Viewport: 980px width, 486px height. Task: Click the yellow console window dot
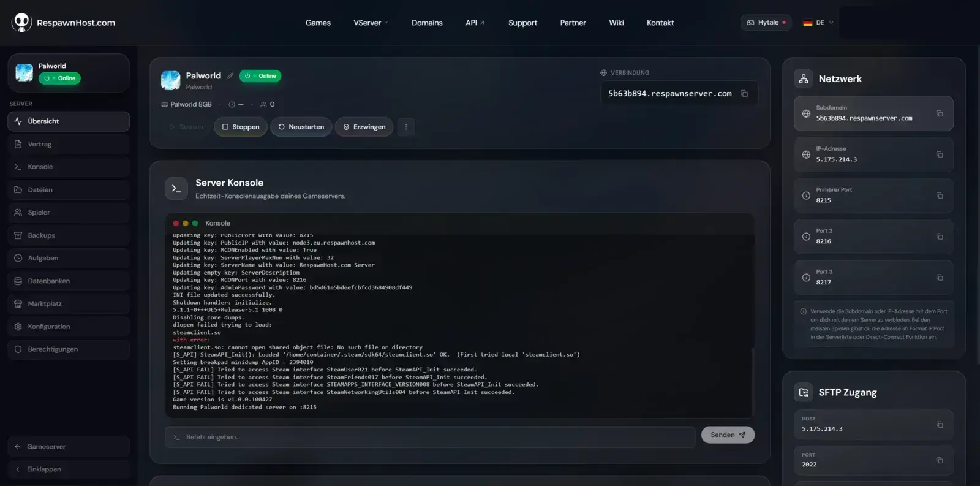tap(186, 224)
